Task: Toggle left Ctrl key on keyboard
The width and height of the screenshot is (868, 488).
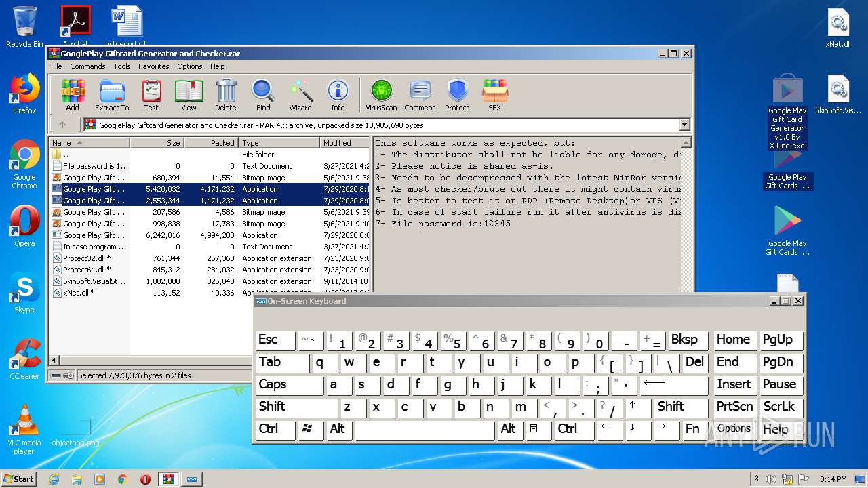Action: pos(275,430)
